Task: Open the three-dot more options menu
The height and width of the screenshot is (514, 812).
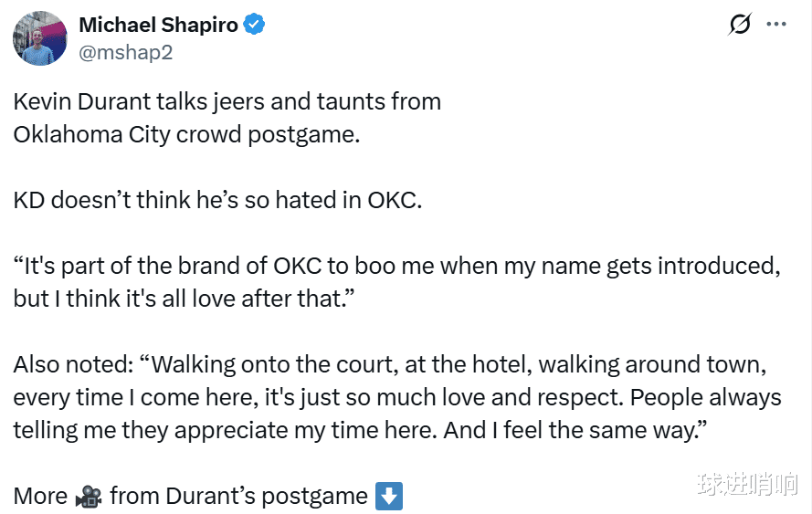Action: (x=776, y=25)
